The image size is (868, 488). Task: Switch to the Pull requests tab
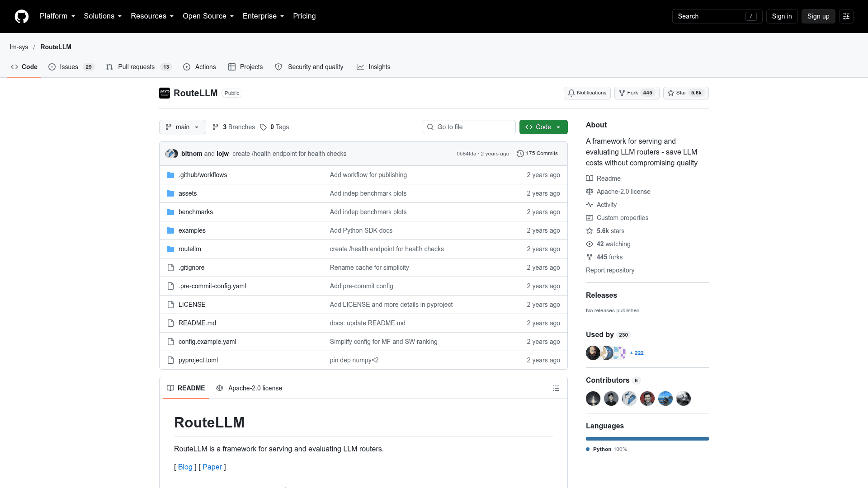139,67
